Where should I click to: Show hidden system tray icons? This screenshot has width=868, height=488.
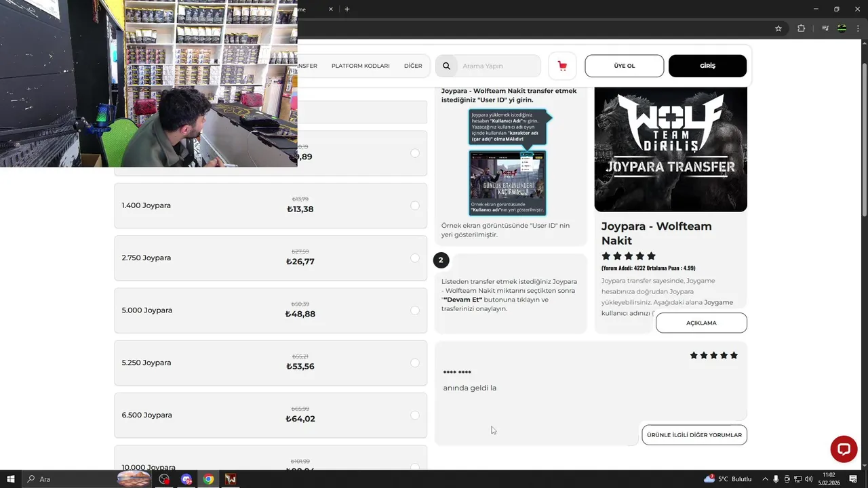click(765, 479)
